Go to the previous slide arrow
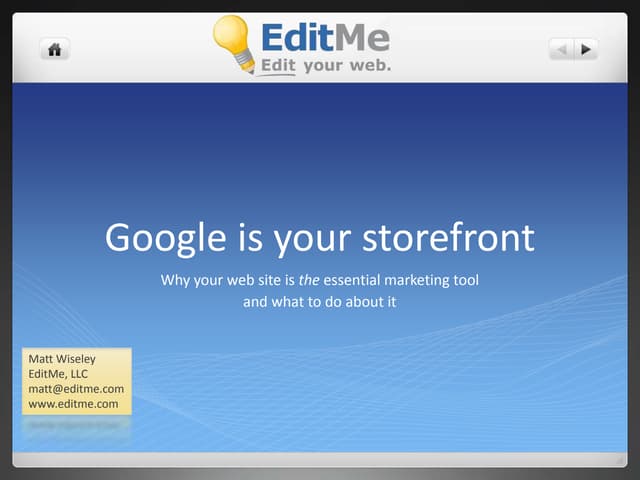Screen dimensions: 640x480 click(x=562, y=48)
